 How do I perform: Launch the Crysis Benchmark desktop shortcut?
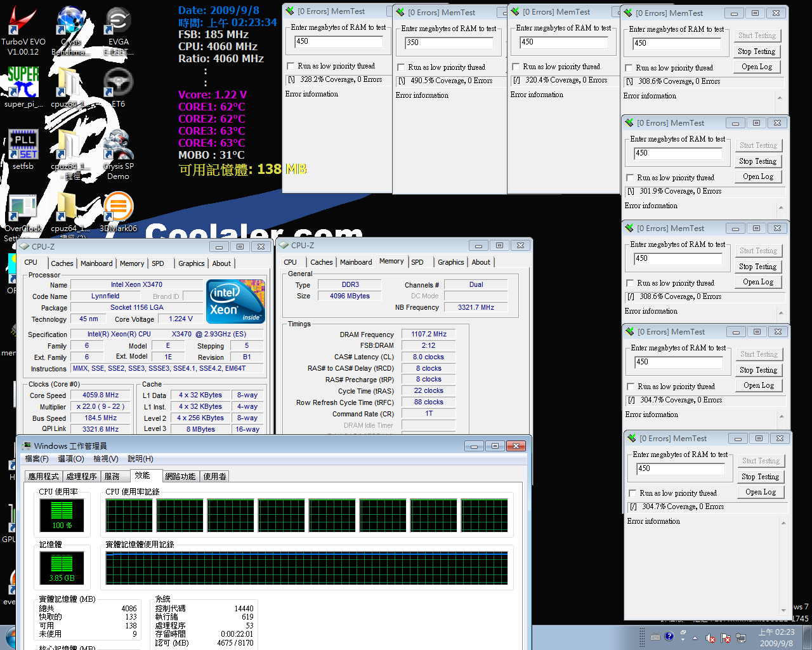click(70, 30)
